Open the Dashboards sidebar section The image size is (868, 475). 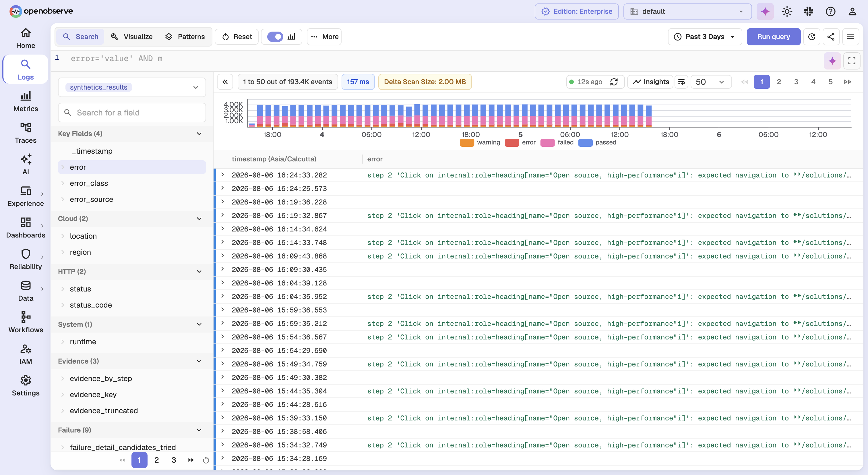(26, 228)
